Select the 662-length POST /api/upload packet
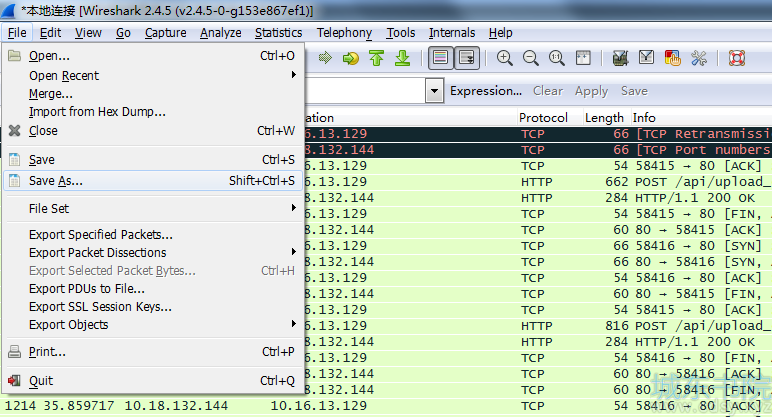The width and height of the screenshot is (772, 417). pyautogui.click(x=538, y=182)
